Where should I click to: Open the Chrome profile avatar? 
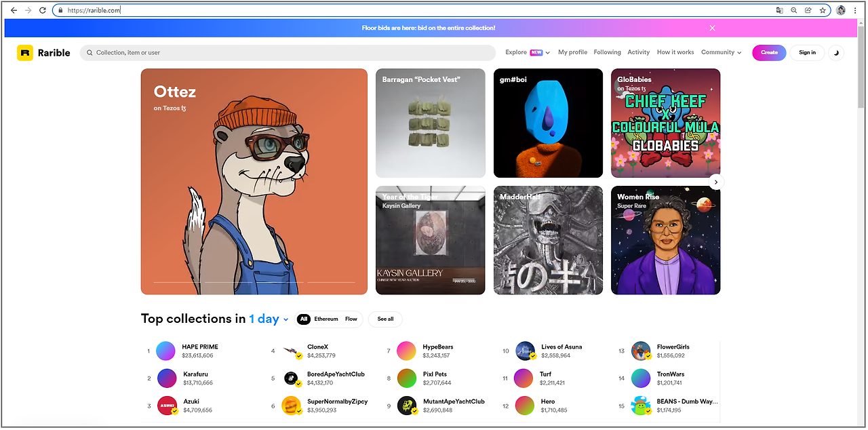pos(841,10)
